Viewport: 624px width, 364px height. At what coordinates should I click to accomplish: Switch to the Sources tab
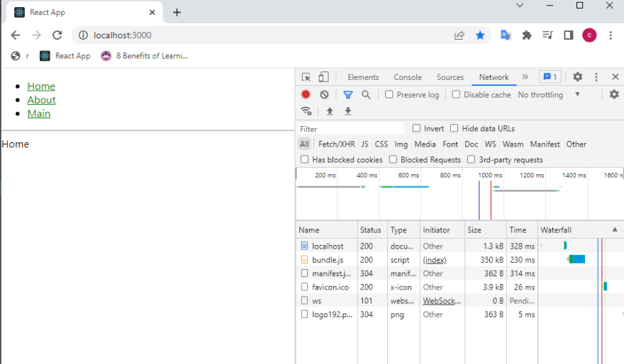coord(450,77)
